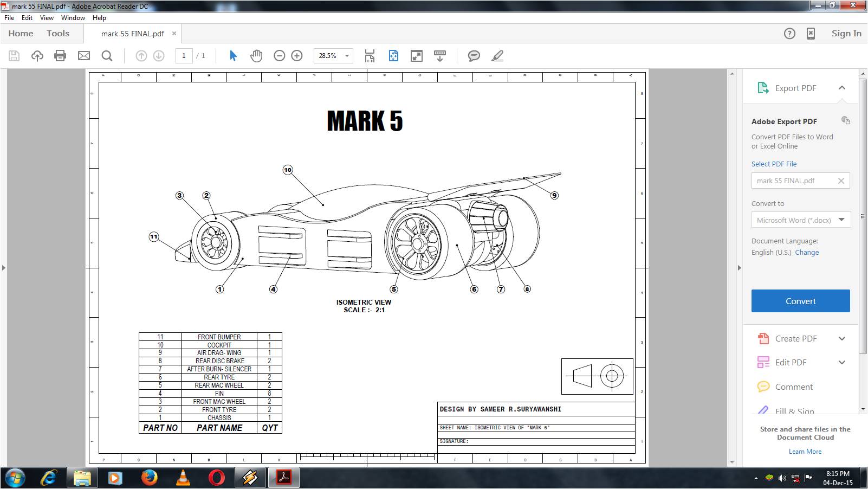Click the AFTER BURN- SILENCER row text
The image size is (868, 489).
coord(219,369)
